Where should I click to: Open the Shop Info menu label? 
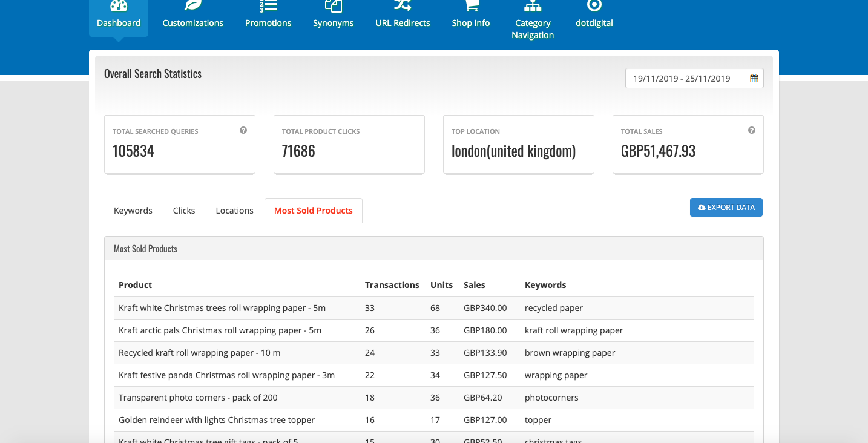point(471,23)
